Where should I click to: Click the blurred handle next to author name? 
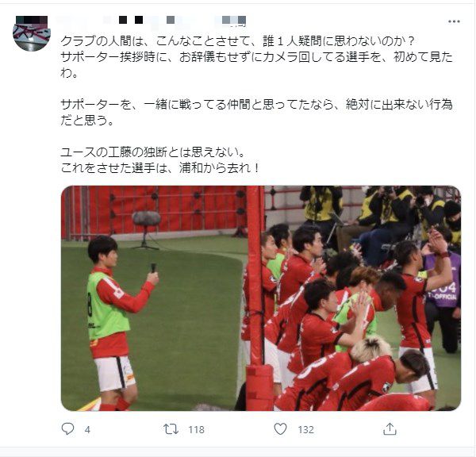pos(205,21)
